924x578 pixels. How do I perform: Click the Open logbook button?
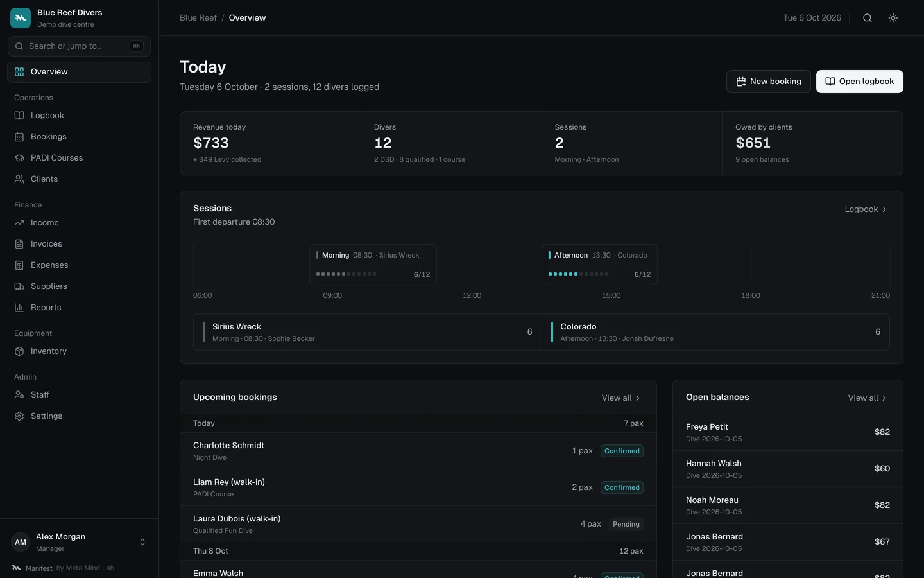click(860, 82)
